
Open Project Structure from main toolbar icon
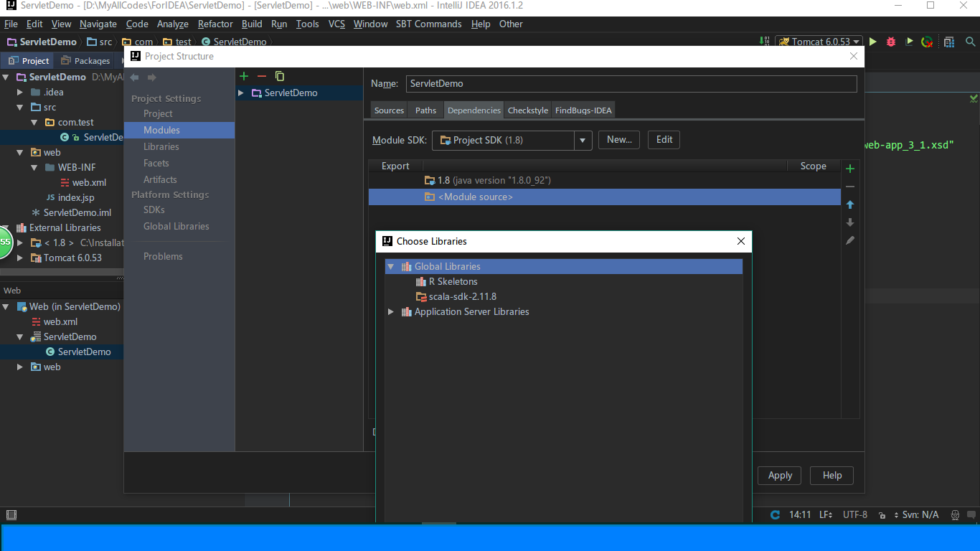949,42
